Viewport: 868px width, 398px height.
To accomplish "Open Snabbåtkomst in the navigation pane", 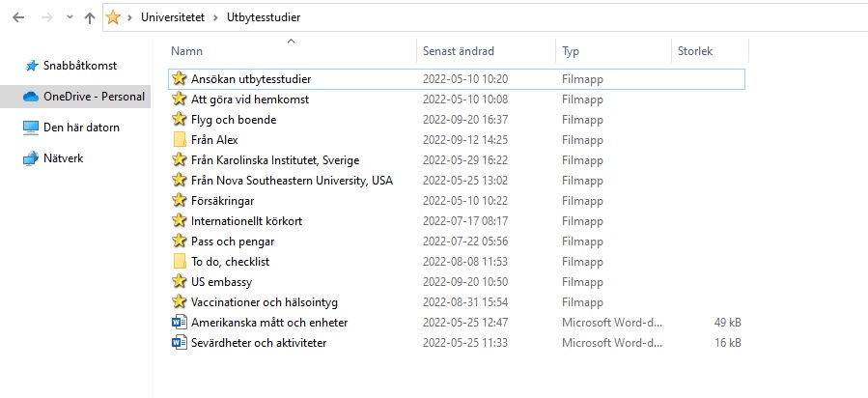I will click(80, 66).
